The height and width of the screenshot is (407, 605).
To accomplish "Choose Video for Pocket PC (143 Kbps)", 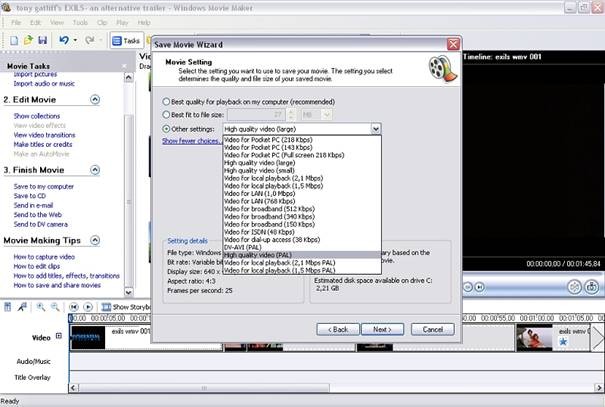I will click(302, 147).
